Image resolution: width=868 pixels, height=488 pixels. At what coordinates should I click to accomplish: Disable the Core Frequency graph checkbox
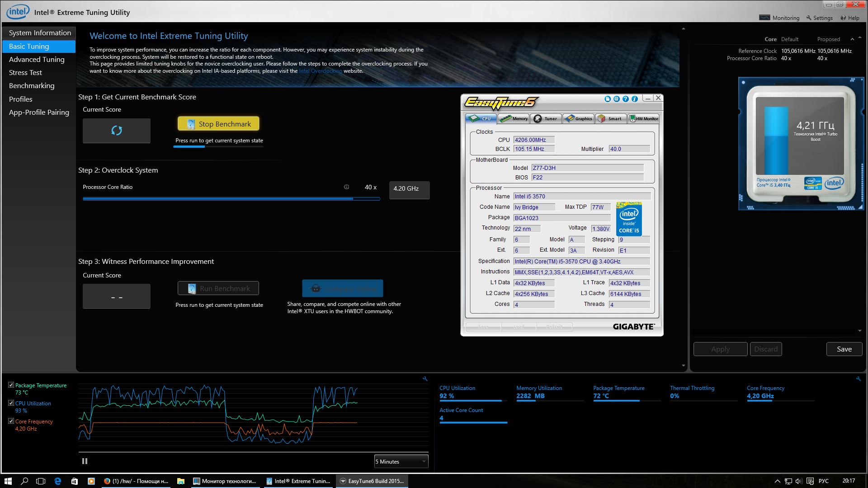pos(11,421)
